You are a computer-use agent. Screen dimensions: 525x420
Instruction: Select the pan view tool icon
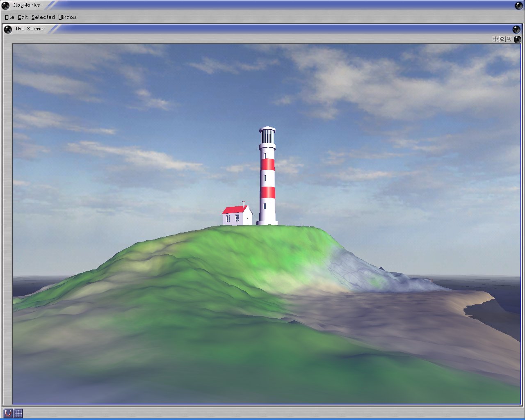[x=496, y=39]
